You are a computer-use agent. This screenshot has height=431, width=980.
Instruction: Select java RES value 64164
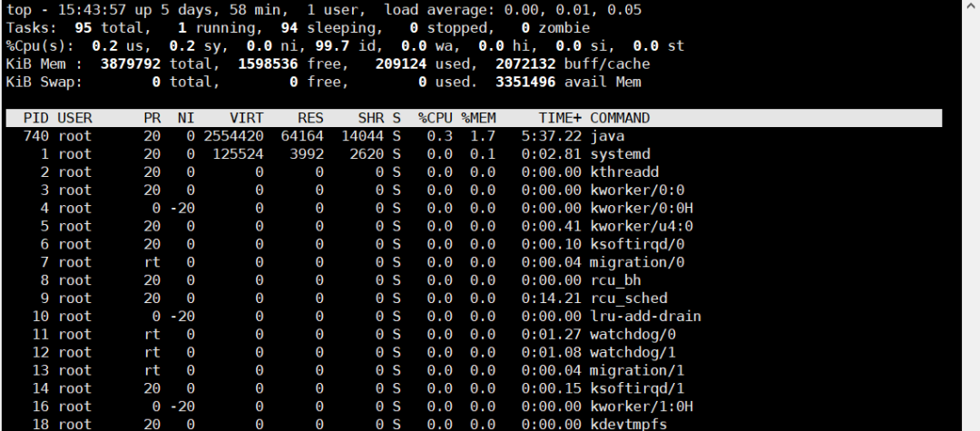point(302,136)
